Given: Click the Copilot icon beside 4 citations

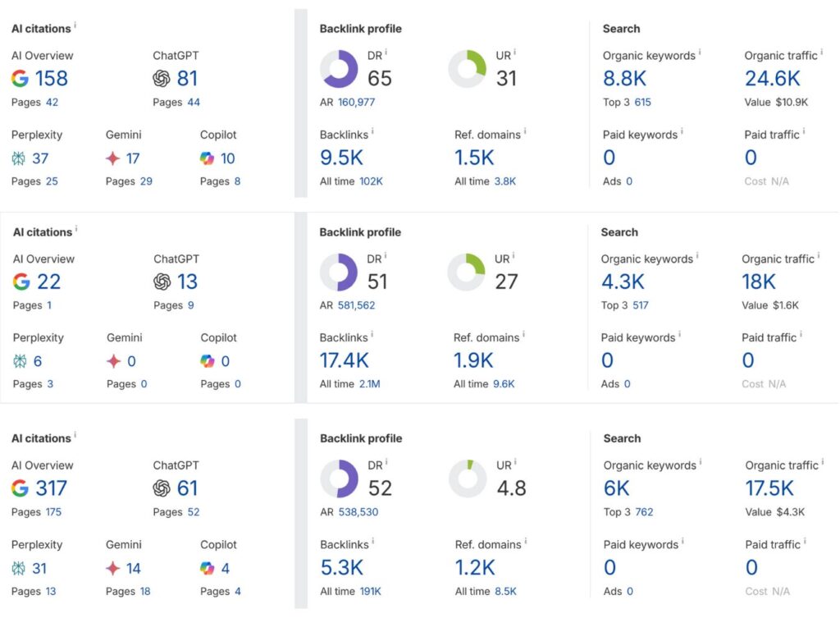Looking at the screenshot, I should point(208,568).
